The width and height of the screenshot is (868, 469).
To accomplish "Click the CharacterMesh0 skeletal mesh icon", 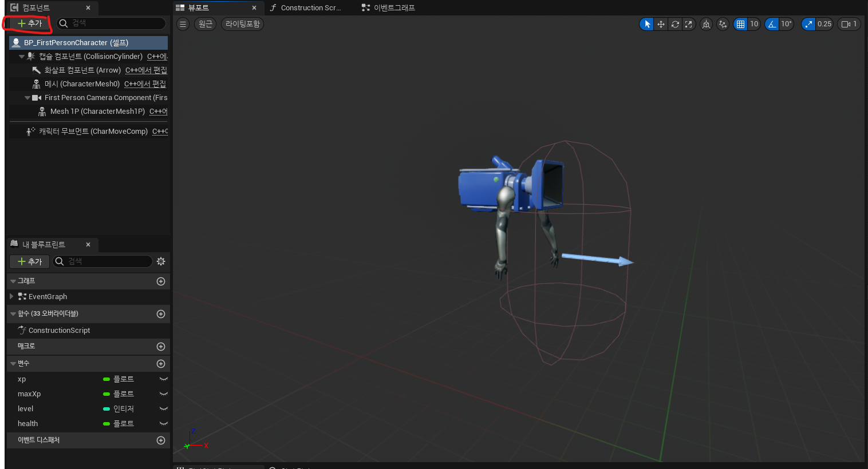I will tap(37, 84).
